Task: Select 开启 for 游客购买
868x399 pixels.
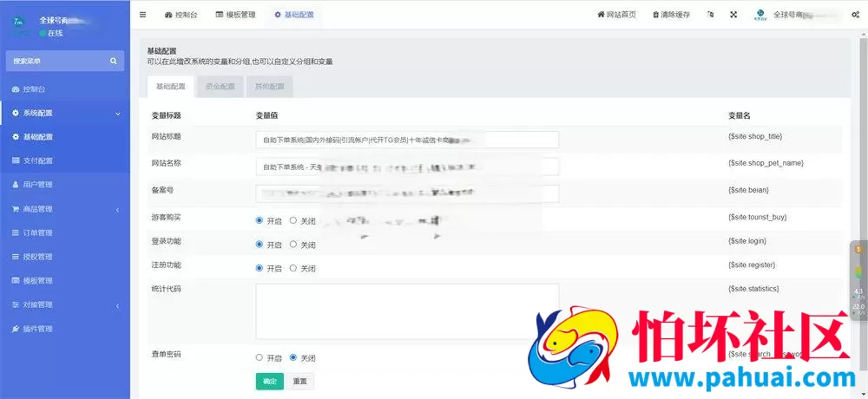Action: click(x=259, y=220)
